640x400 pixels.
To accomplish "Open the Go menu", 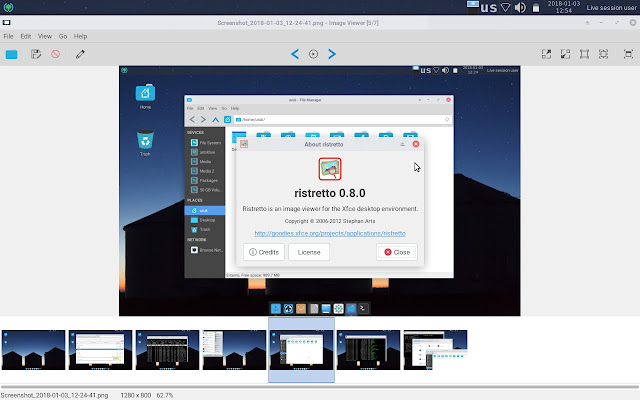I will (63, 36).
